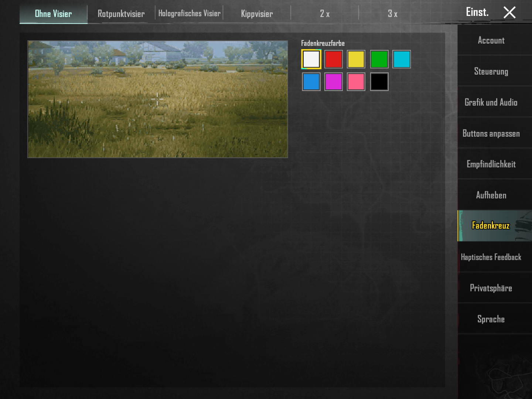
Task: Open Haptisches Feedback settings
Action: click(491, 257)
